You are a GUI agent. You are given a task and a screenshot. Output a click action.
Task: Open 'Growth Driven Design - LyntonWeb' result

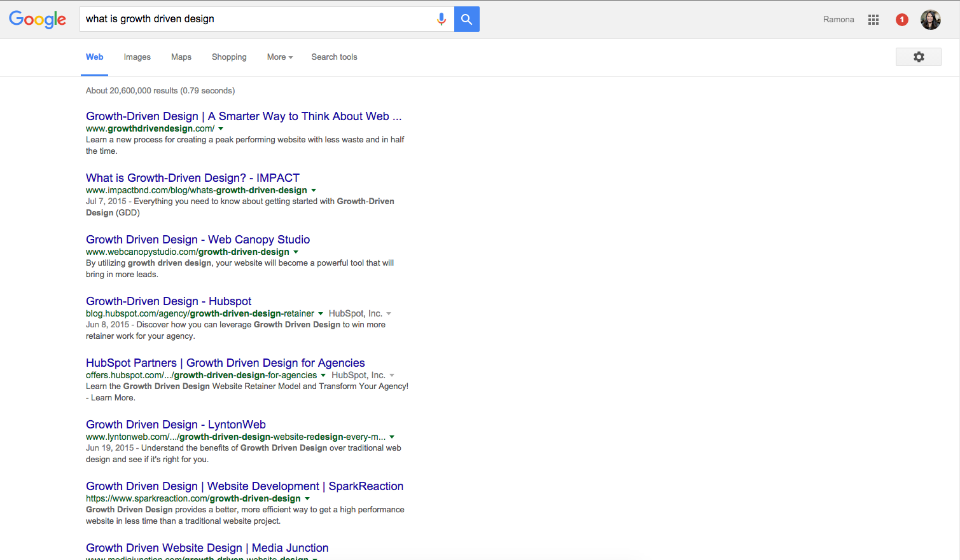pos(176,425)
